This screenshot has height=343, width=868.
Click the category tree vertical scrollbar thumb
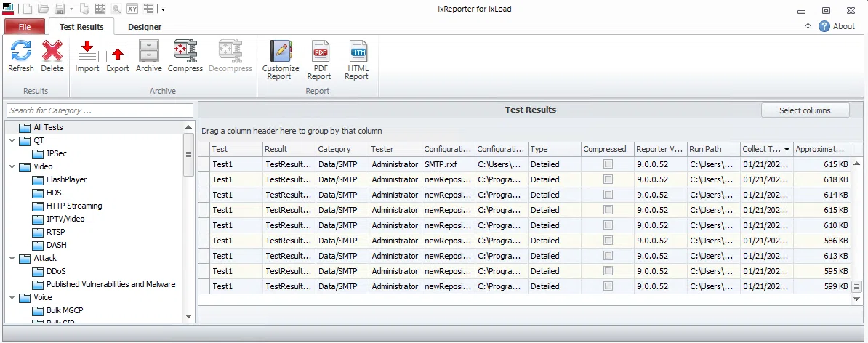point(189,154)
